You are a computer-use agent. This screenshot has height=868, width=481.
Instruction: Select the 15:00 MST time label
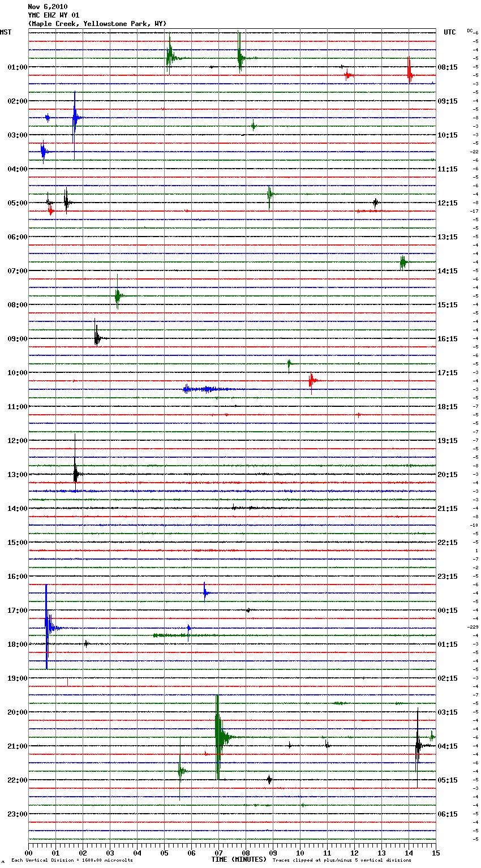point(18,543)
